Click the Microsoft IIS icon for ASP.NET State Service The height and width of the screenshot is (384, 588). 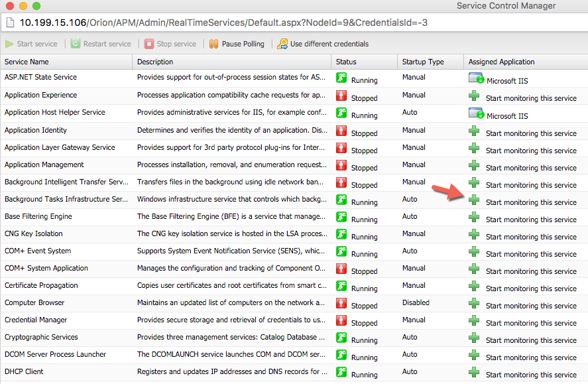476,78
